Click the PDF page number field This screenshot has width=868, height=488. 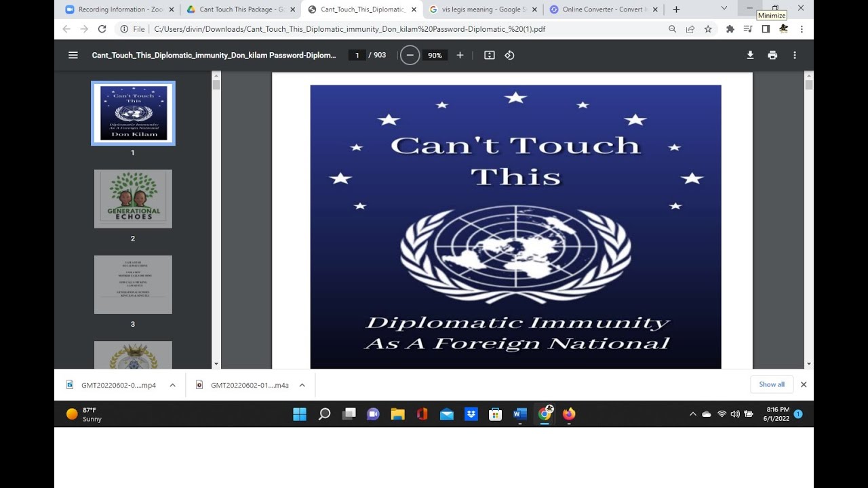click(x=357, y=56)
